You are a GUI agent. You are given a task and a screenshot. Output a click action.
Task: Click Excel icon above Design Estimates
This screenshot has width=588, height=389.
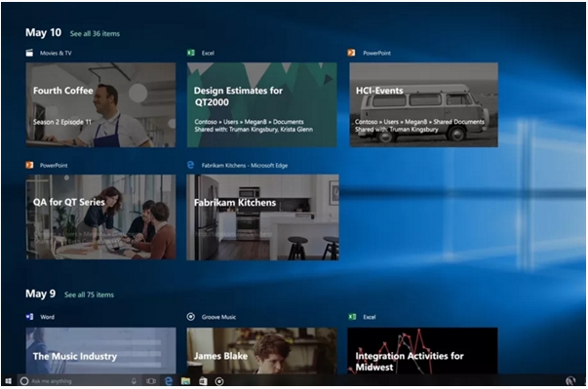[x=191, y=53]
